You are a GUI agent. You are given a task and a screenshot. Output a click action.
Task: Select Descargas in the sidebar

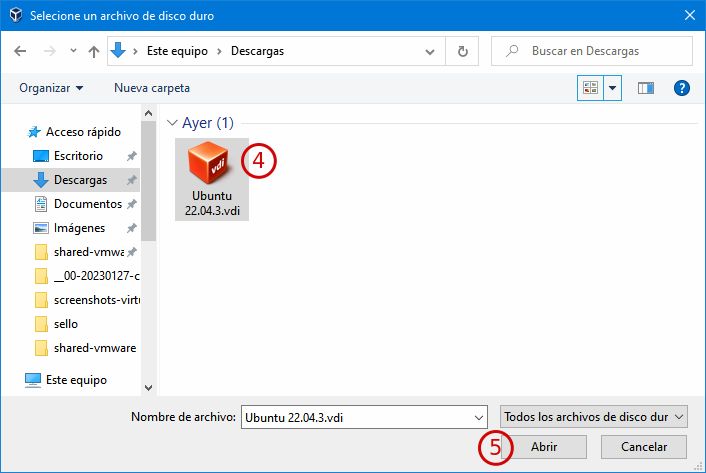pos(81,180)
